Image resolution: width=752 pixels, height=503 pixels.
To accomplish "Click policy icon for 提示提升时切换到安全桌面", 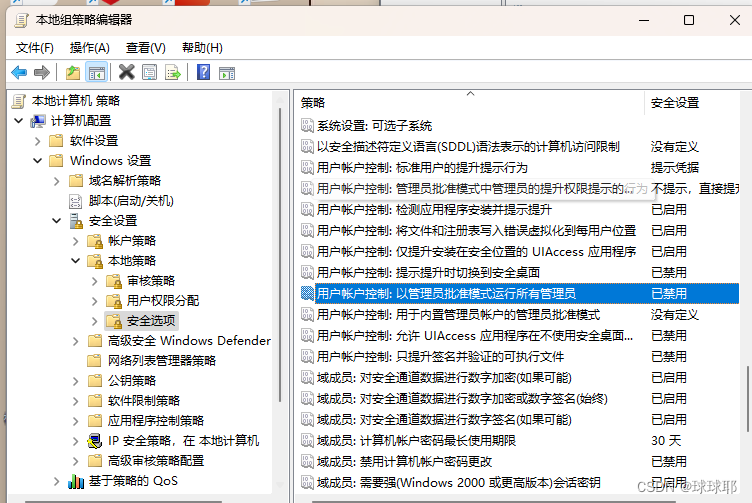I will 307,273.
